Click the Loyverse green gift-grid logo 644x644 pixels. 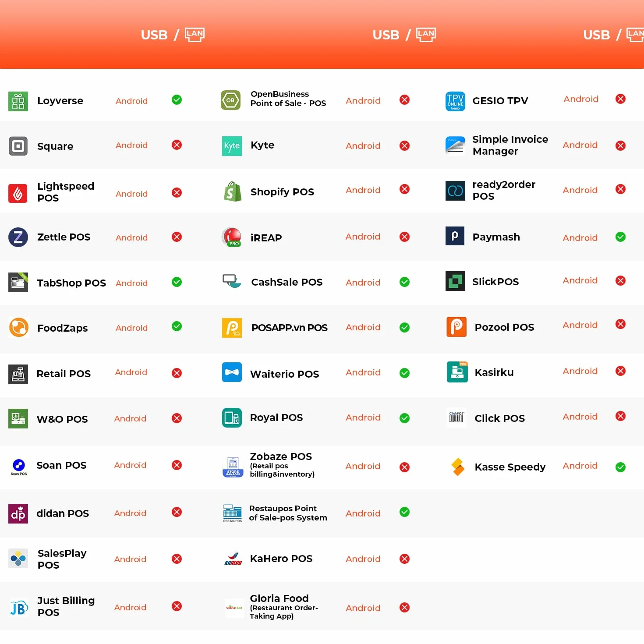click(x=18, y=101)
